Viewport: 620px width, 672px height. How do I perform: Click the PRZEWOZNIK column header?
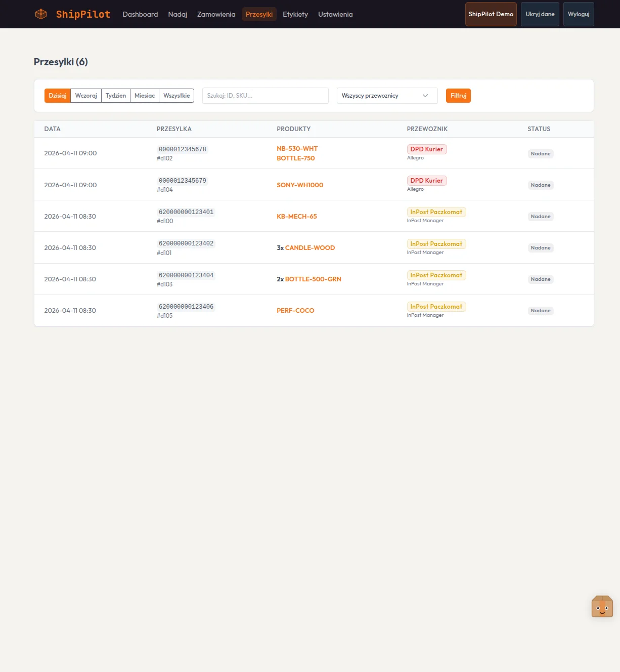coord(427,129)
